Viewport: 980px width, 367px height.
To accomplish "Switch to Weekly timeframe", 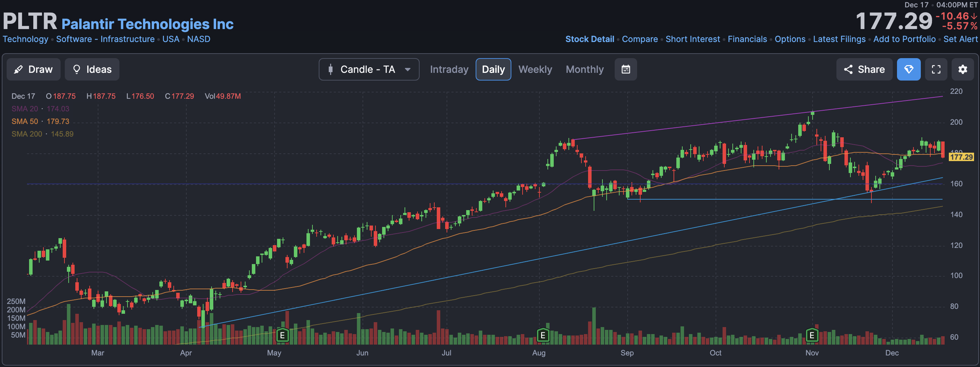I will pos(535,69).
